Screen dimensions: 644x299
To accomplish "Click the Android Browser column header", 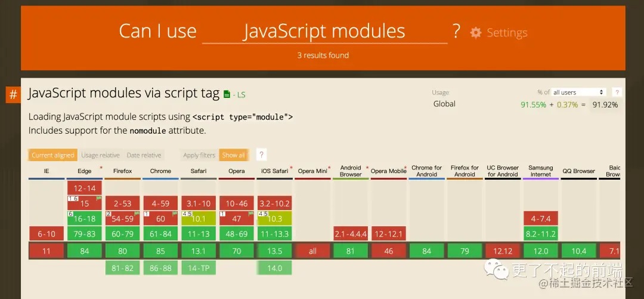I will [x=351, y=171].
